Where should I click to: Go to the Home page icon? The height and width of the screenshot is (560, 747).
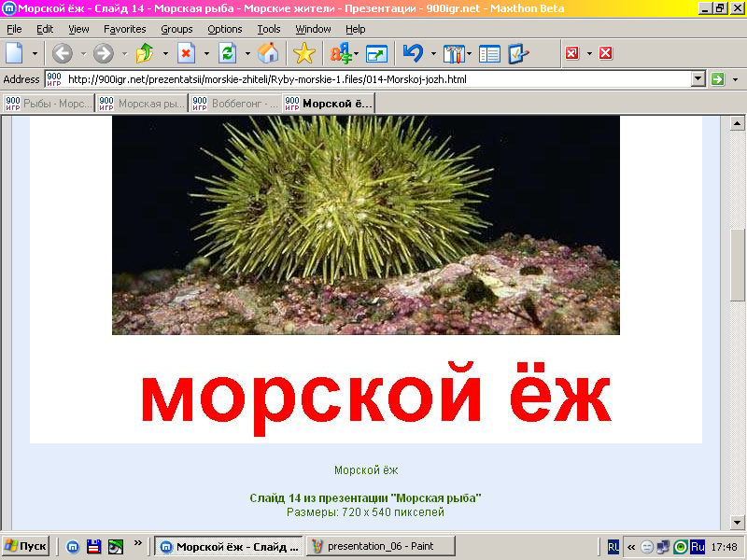[268, 53]
